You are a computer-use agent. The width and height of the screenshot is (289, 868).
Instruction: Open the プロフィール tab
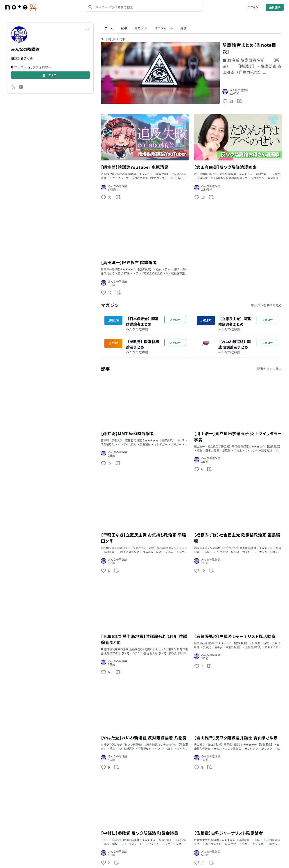[163, 28]
